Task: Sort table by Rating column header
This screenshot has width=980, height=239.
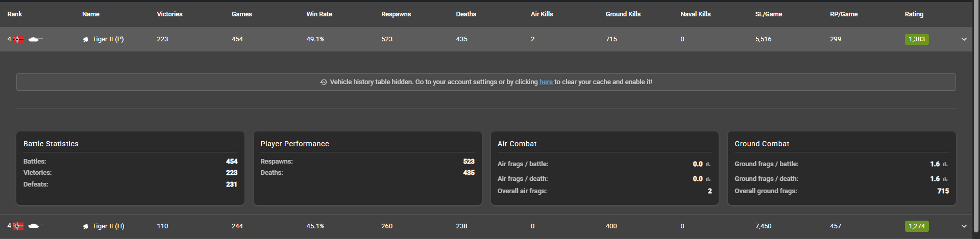Action: click(914, 14)
